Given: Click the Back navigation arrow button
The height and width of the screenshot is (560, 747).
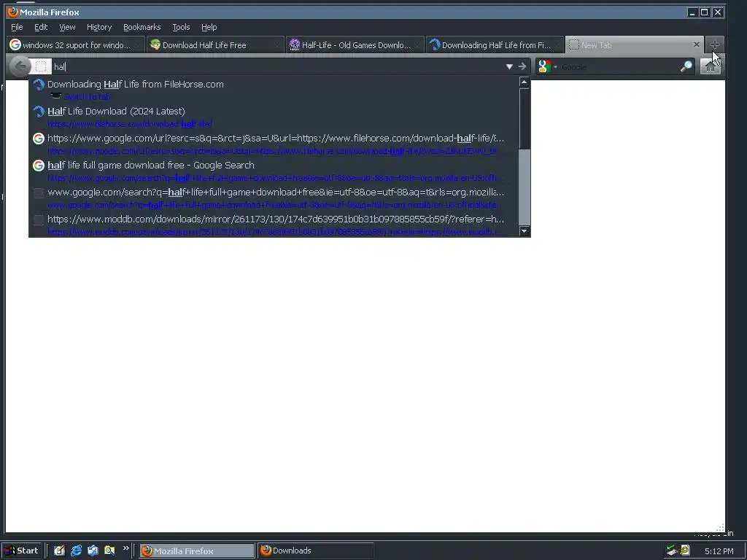Looking at the screenshot, I should point(20,66).
